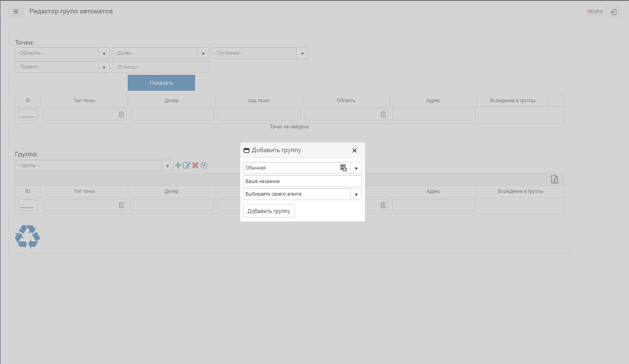Click the green plus add group icon
The width and height of the screenshot is (629, 364).
click(x=178, y=165)
